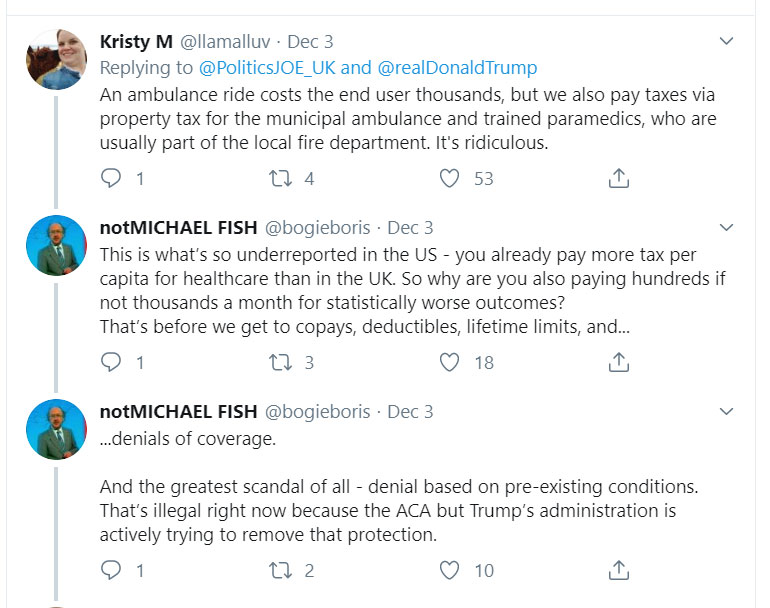Like the tweet with 18 likes
This screenshot has width=770, height=608.
click(450, 362)
